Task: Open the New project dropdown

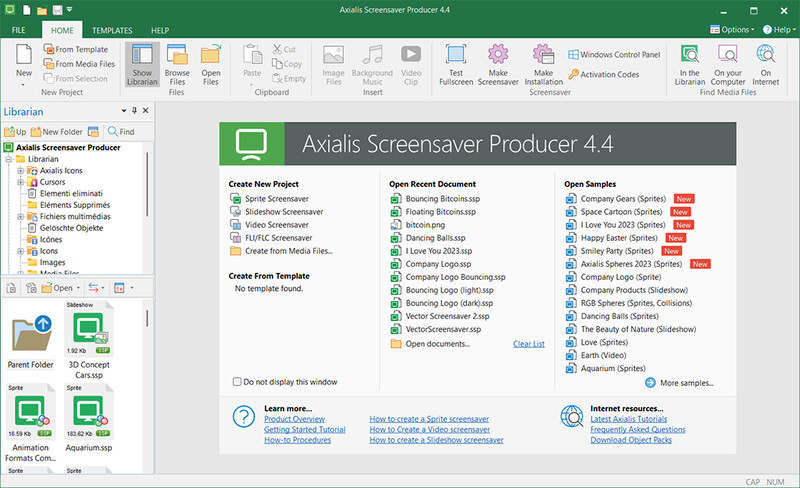Action: [23, 80]
